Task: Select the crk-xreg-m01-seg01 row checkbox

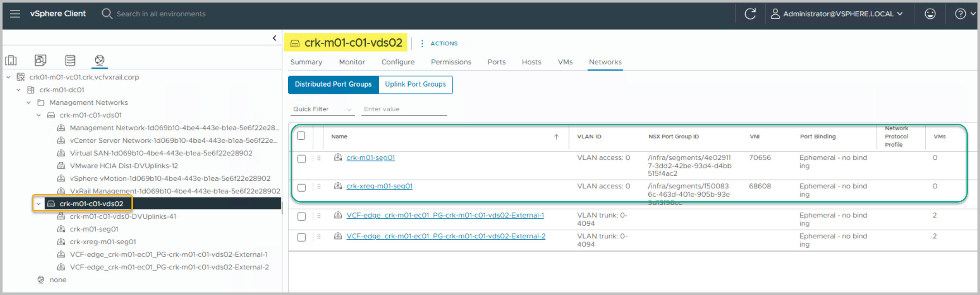Action: click(302, 188)
